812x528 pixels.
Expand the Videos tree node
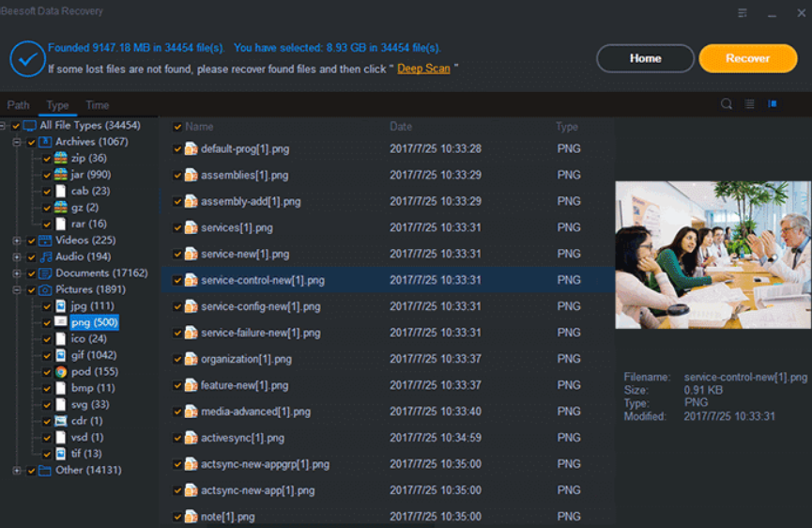[17, 241]
